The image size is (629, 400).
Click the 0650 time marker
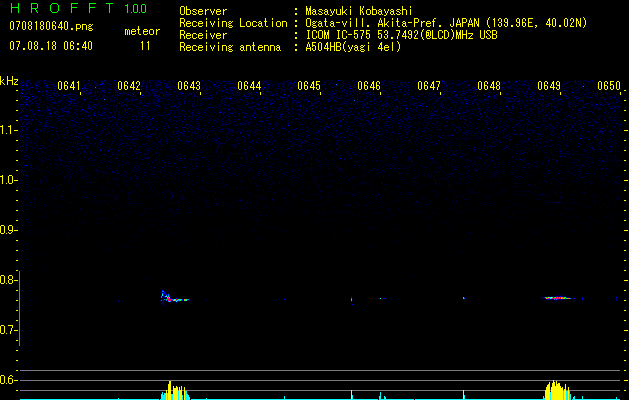[x=609, y=86]
